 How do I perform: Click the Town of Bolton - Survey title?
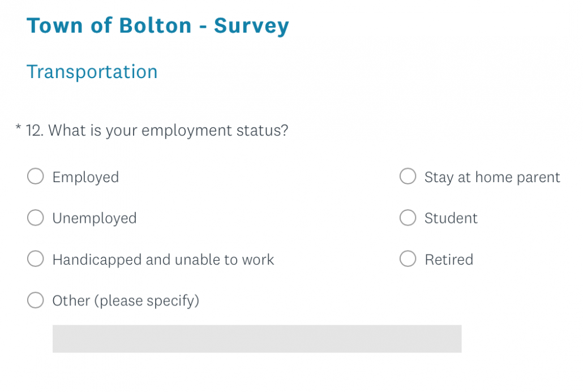[x=158, y=25]
